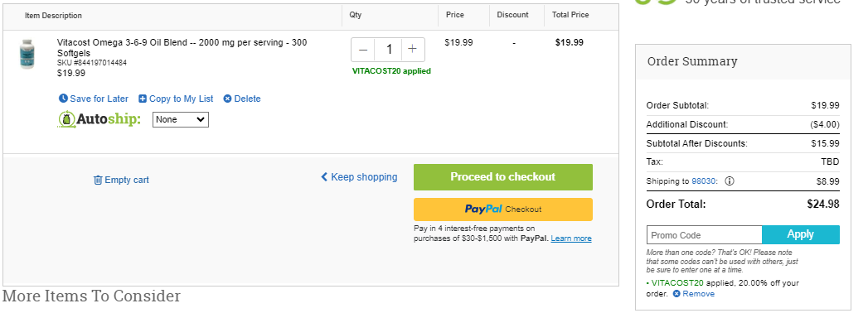Click the Save for Later clock icon
The width and height of the screenshot is (868, 313).
point(63,99)
